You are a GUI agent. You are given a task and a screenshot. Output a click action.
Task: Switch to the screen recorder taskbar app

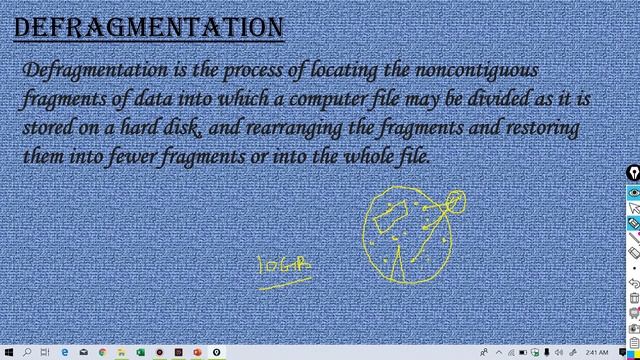pos(160,352)
